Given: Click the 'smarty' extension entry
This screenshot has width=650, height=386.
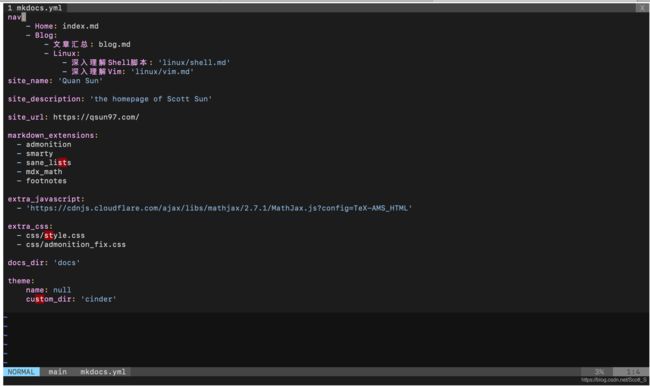Looking at the screenshot, I should coord(39,154).
